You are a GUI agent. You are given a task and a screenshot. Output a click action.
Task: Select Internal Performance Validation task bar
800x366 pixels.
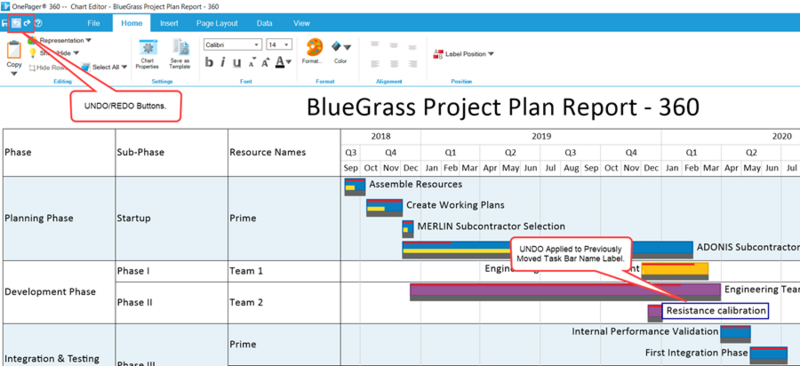(735, 334)
